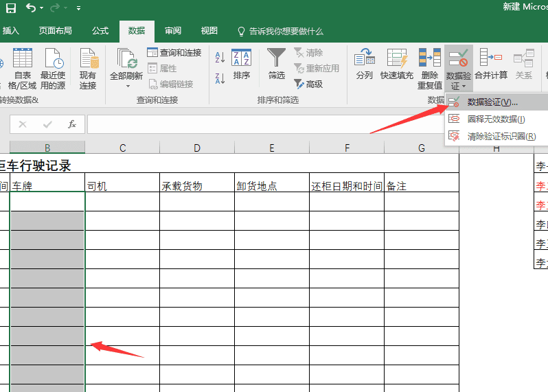Select the 车牌 header cell

tap(47, 183)
